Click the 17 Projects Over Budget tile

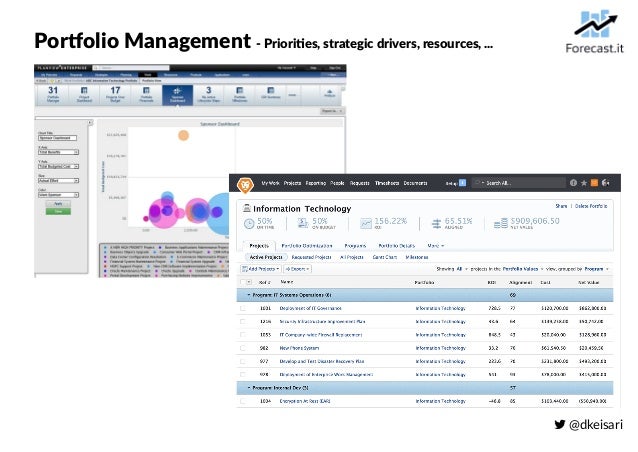click(x=115, y=94)
